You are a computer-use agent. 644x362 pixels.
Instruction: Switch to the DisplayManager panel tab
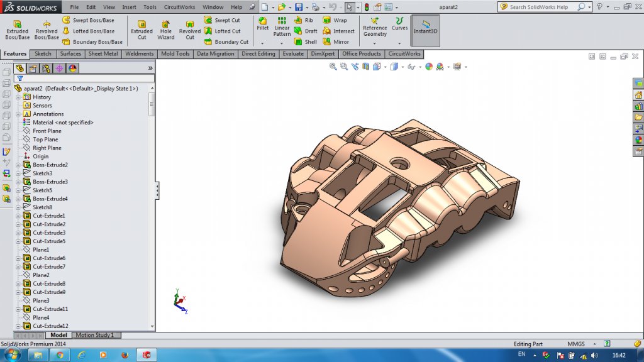(x=72, y=68)
